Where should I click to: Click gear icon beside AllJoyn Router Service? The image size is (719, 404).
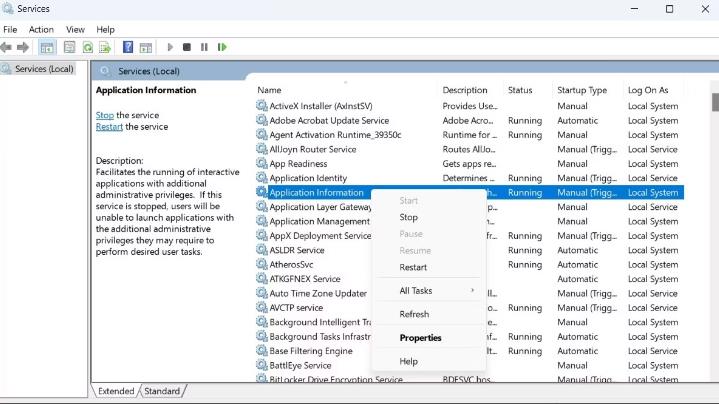(x=262, y=149)
